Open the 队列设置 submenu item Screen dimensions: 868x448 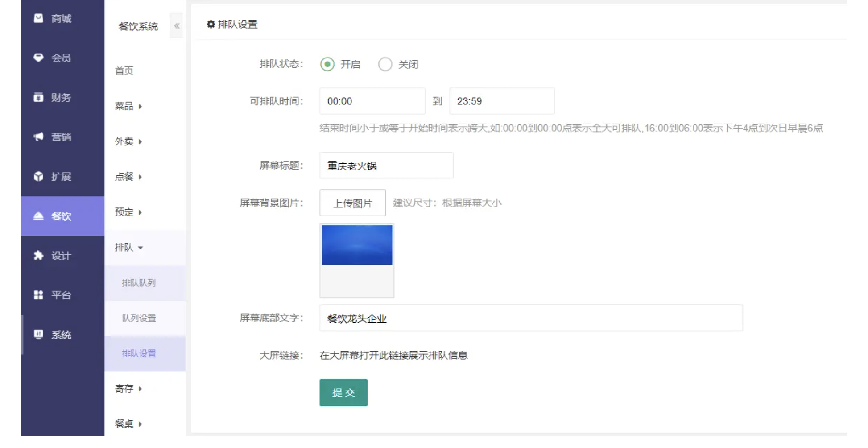145,318
